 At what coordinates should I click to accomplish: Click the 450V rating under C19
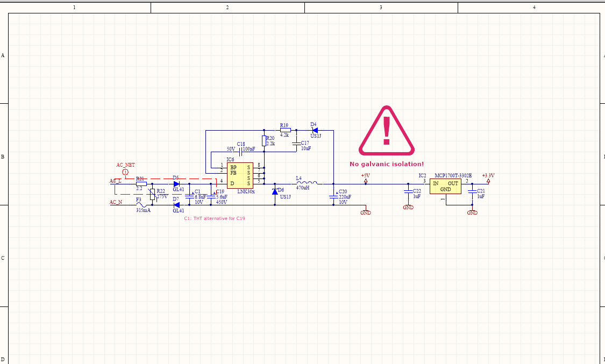point(222,202)
